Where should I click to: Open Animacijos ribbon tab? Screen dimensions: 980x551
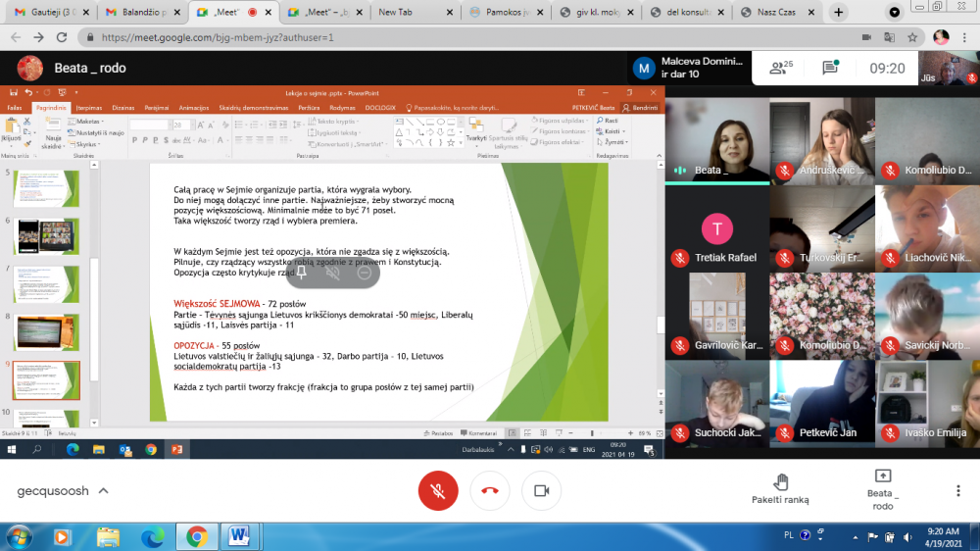point(194,108)
